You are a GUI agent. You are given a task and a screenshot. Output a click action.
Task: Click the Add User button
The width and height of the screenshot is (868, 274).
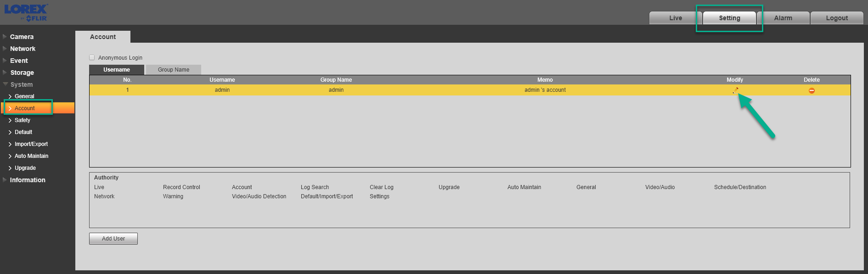point(113,239)
